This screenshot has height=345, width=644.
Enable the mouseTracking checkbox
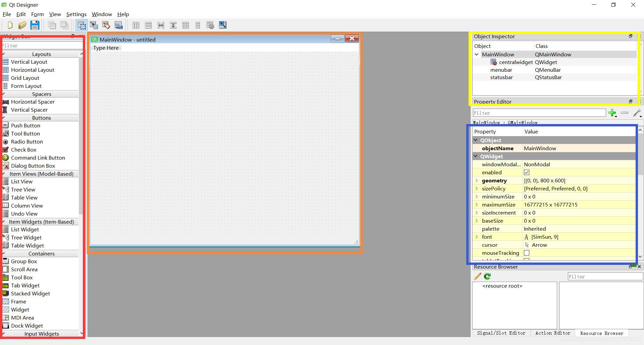tap(527, 253)
